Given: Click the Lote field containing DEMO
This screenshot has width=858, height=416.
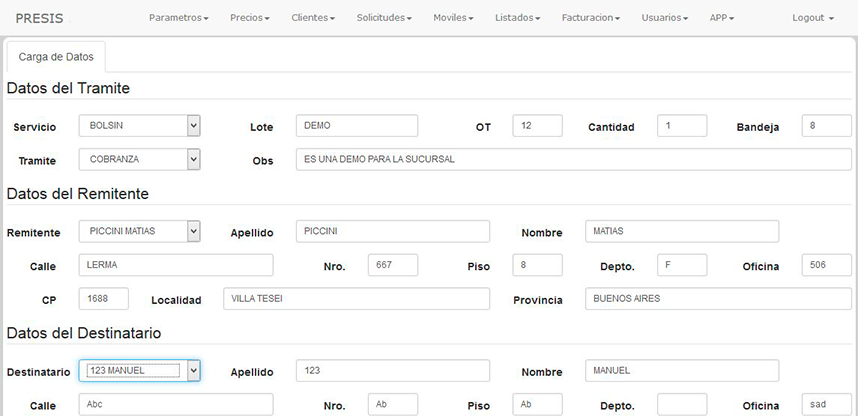Looking at the screenshot, I should point(356,126).
